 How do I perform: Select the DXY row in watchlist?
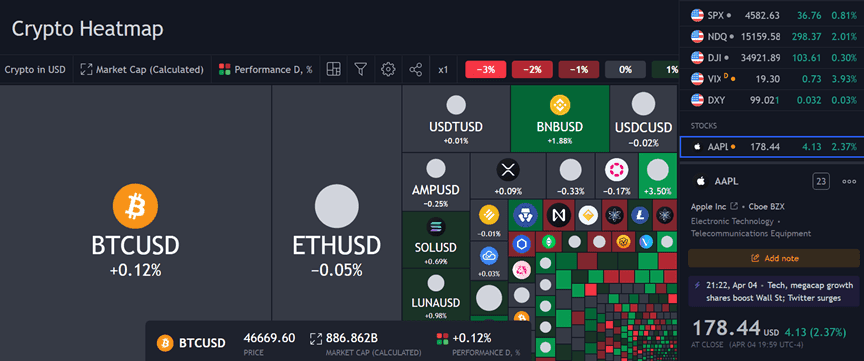tap(772, 100)
